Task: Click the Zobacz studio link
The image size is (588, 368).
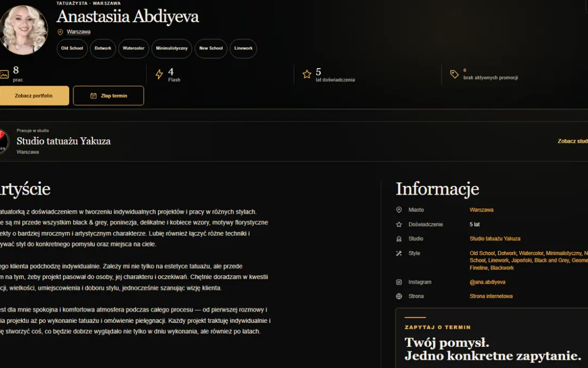Action: (573, 141)
